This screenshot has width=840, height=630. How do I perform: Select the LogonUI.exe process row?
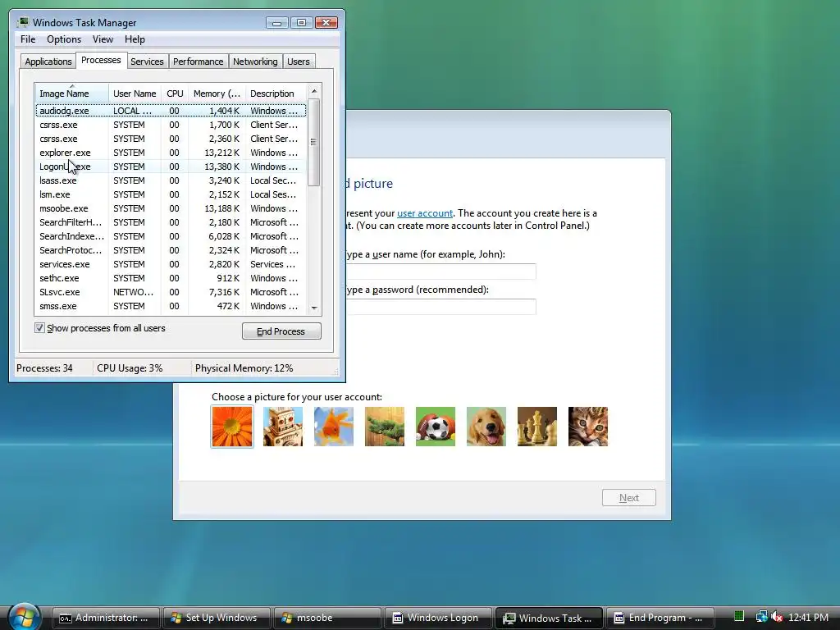coord(171,167)
